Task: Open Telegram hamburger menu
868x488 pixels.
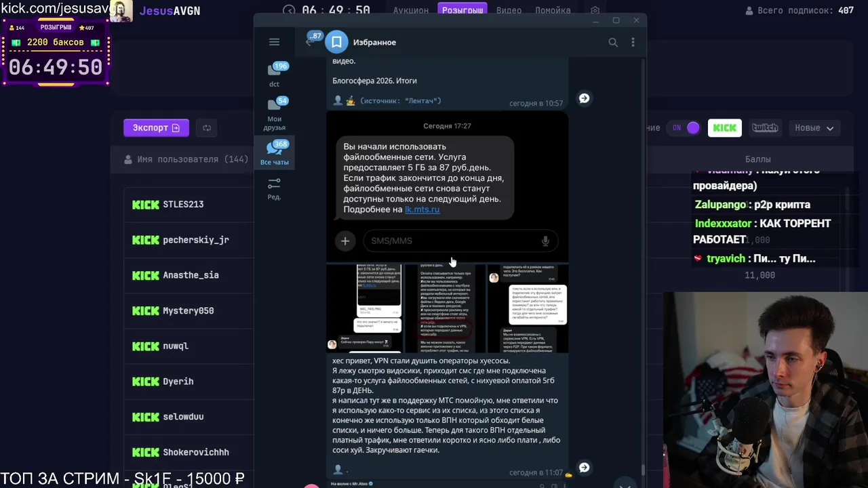Action: tap(274, 42)
